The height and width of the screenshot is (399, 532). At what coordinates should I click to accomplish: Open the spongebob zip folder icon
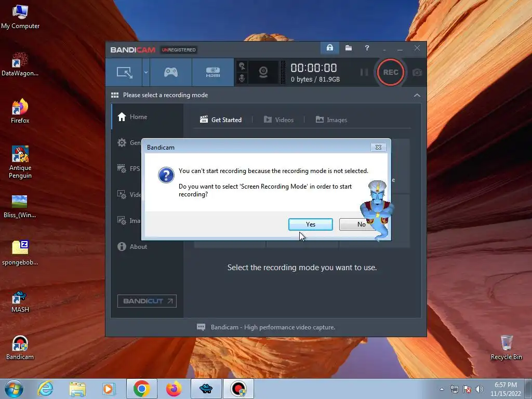[20, 253]
